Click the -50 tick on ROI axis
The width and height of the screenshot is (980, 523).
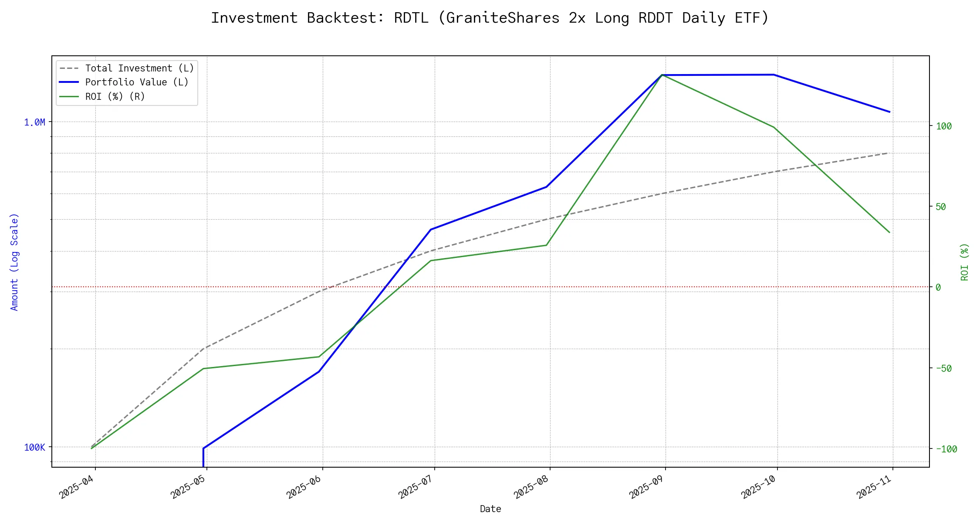[x=944, y=368]
